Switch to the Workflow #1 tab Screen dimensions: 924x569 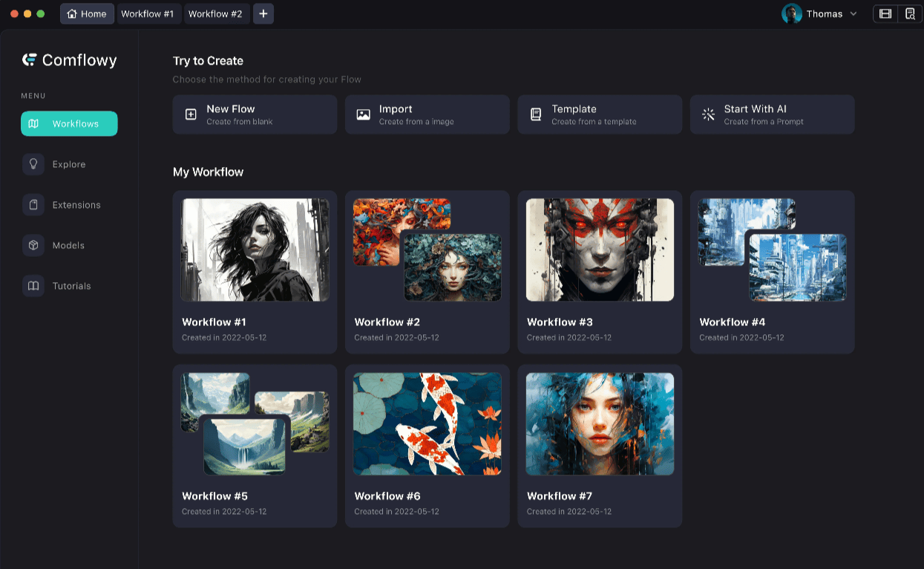click(x=148, y=13)
